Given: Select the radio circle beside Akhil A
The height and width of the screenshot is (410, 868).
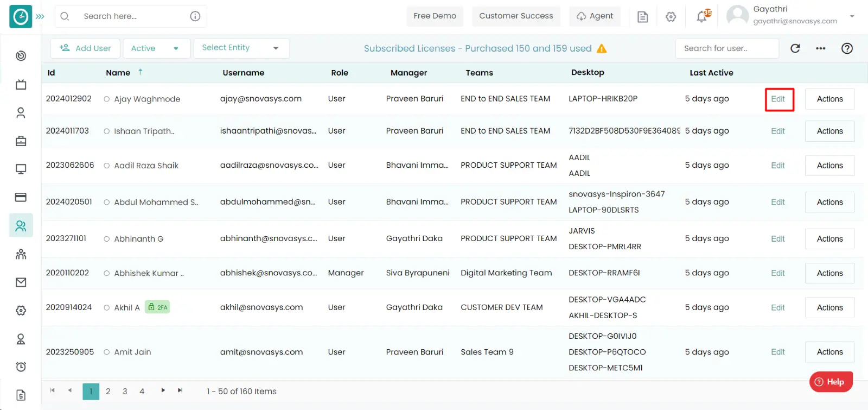Looking at the screenshot, I should click(x=107, y=307).
